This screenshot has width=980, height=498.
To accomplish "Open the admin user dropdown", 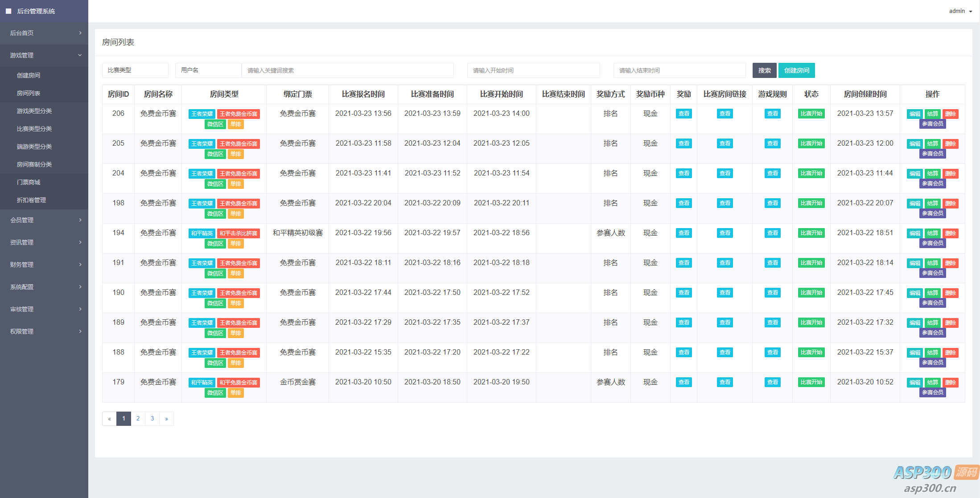I will (x=960, y=11).
